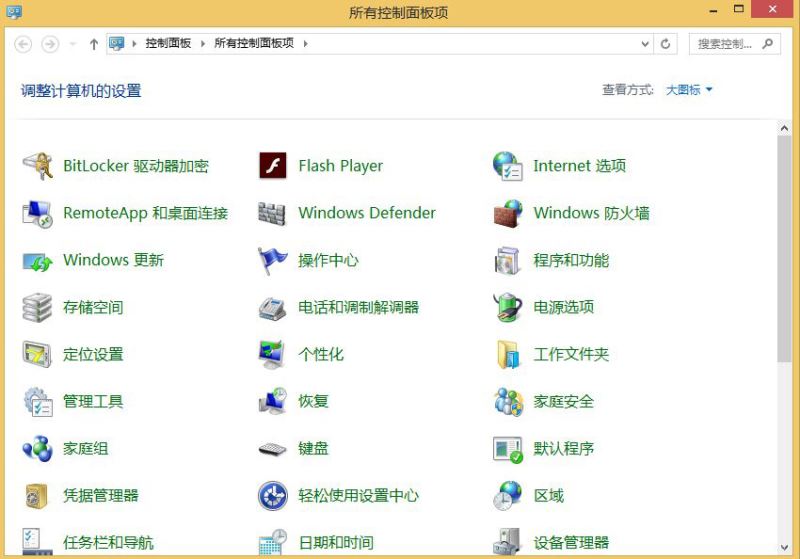800x559 pixels.
Task: Open the BitLocker drive encryption icon
Action: coord(37,166)
